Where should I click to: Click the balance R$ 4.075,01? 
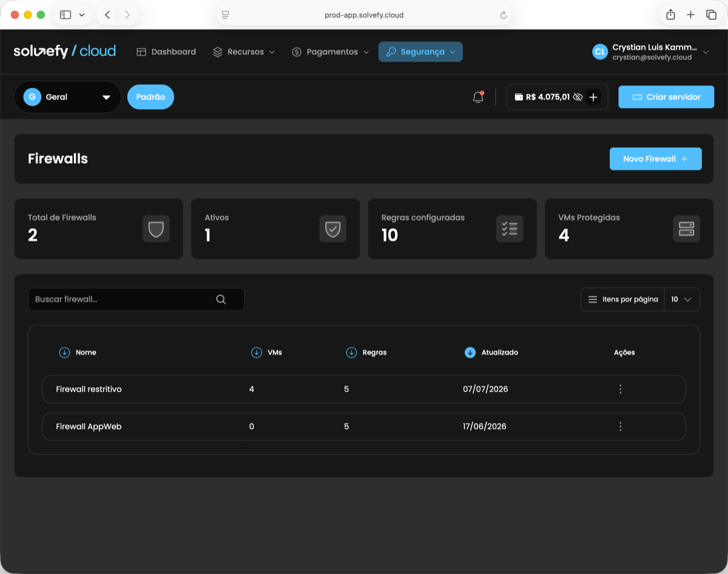[x=548, y=97]
